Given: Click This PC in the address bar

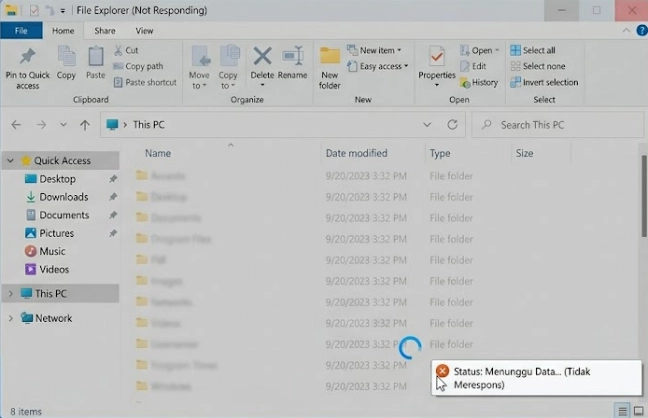Looking at the screenshot, I should [149, 124].
